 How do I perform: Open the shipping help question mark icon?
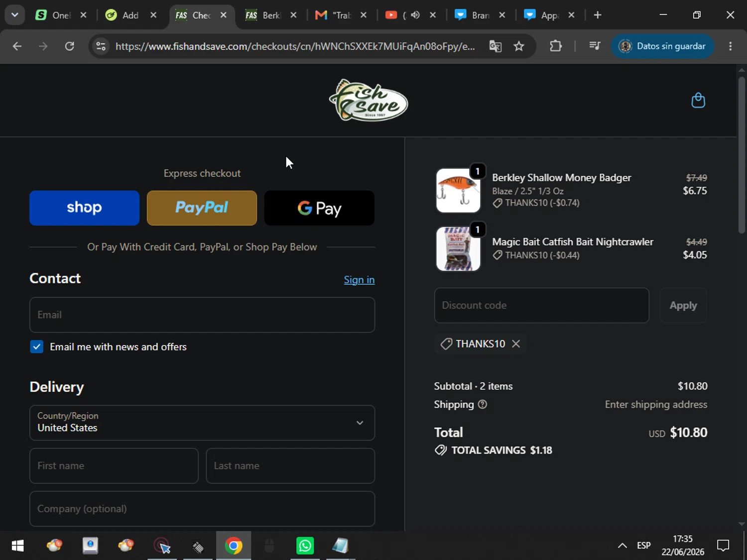pyautogui.click(x=482, y=404)
